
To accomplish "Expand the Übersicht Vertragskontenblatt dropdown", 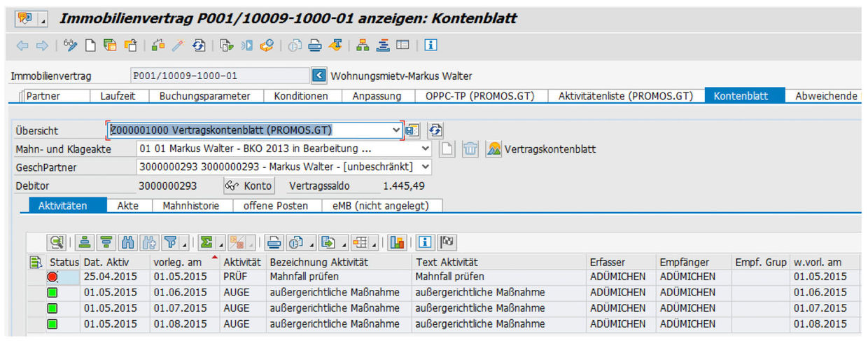I will click(x=397, y=130).
